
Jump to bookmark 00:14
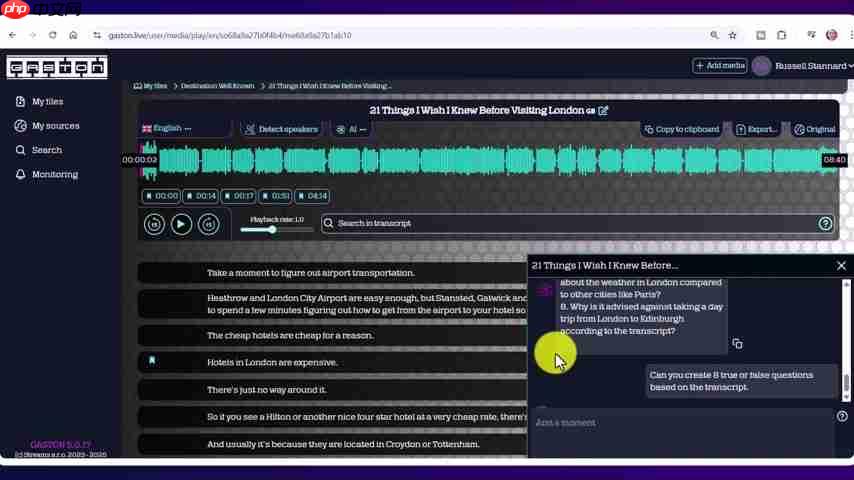pos(200,196)
